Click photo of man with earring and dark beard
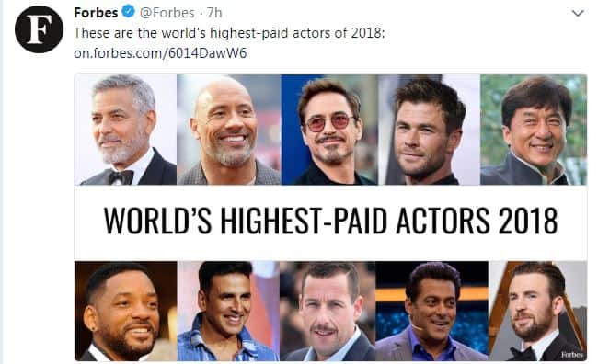The width and height of the screenshot is (598, 364). (125, 311)
